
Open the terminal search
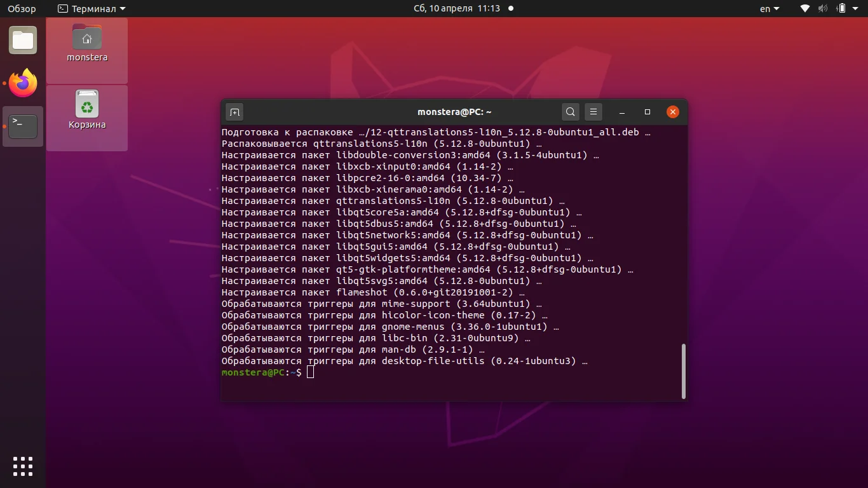pos(570,112)
